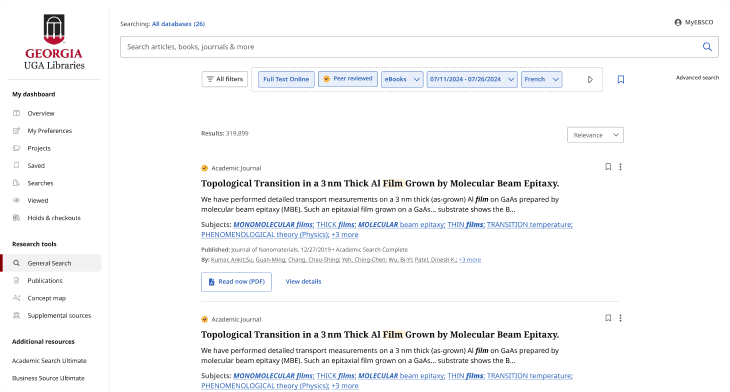Click TRANSITION temperature subject in first result
The width and height of the screenshot is (730, 392).
pyautogui.click(x=529, y=224)
